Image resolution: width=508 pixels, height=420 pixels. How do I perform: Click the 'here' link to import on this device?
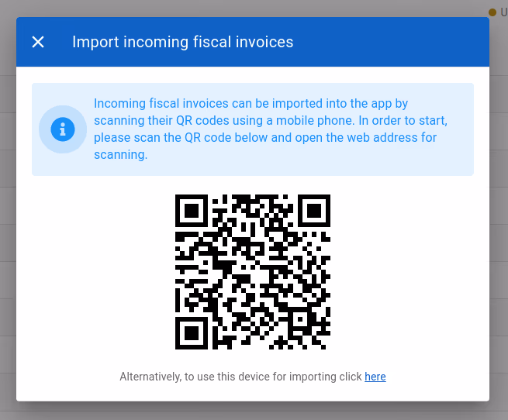point(375,377)
